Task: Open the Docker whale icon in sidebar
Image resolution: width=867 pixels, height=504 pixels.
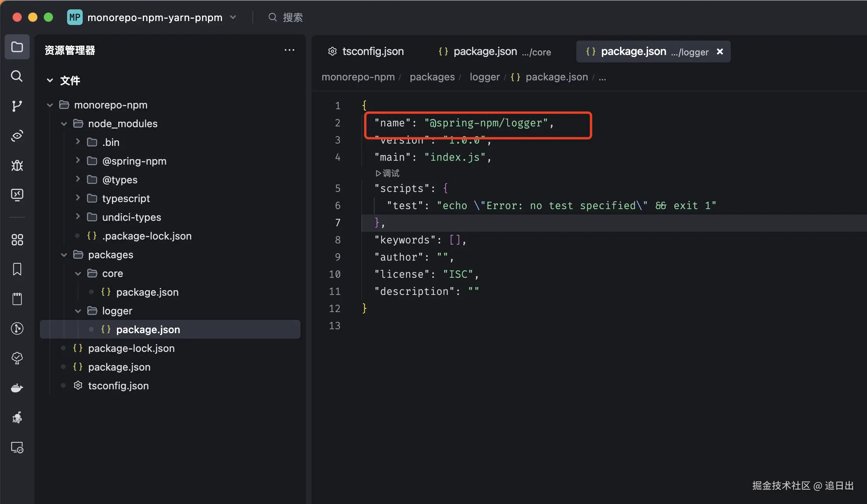Action: pos(17,388)
